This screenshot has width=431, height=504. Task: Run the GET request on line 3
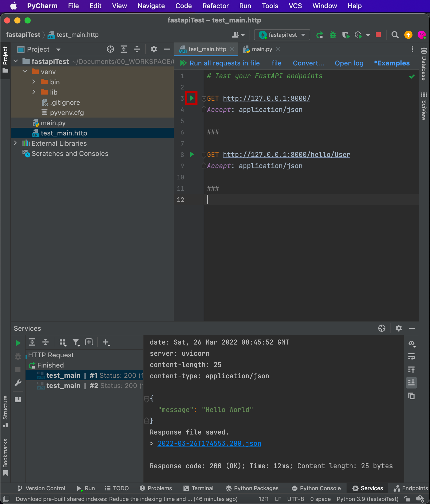point(191,98)
